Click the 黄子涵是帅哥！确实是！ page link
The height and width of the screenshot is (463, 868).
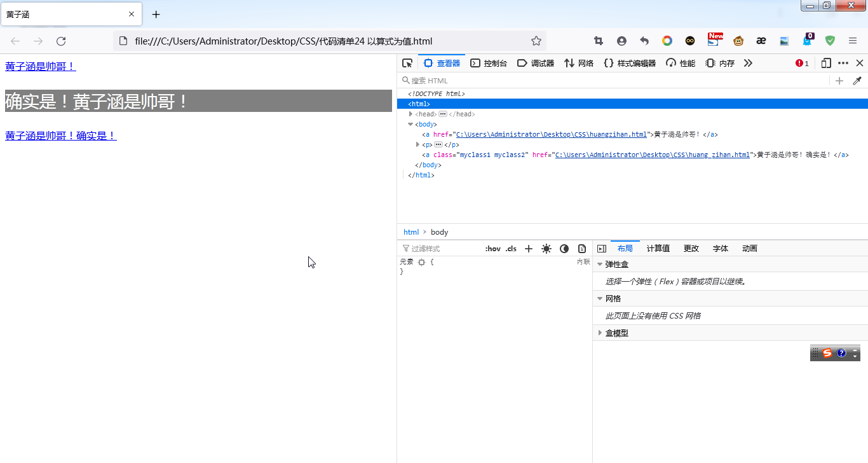[61, 135]
